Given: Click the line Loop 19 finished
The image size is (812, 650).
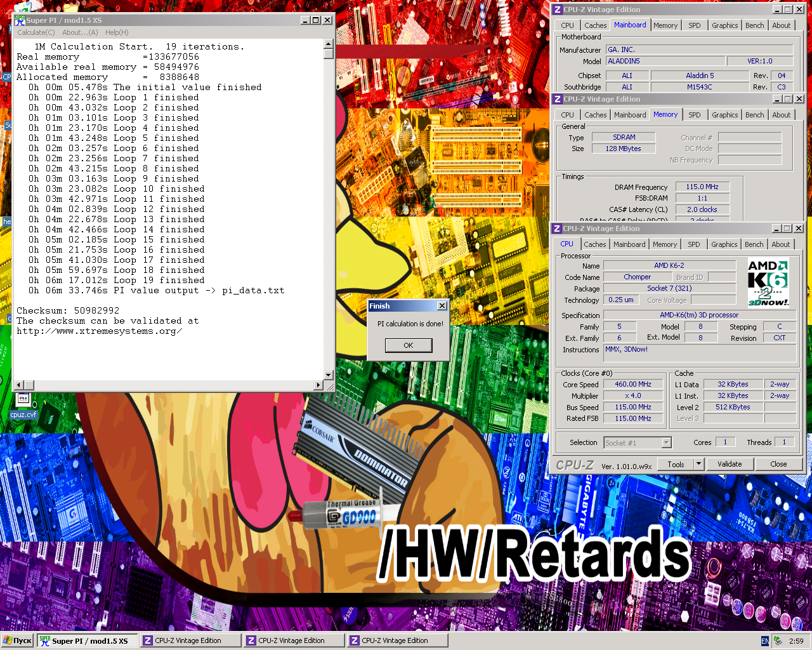Looking at the screenshot, I should click(117, 280).
